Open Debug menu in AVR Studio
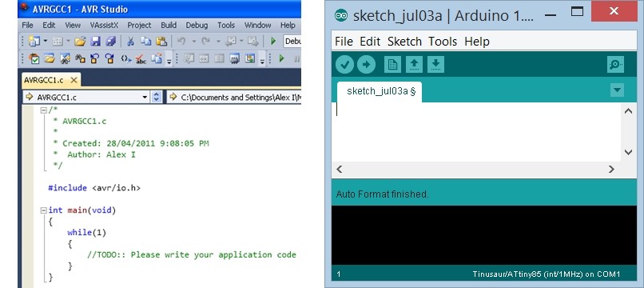This screenshot has height=288, width=644. pos(197,25)
